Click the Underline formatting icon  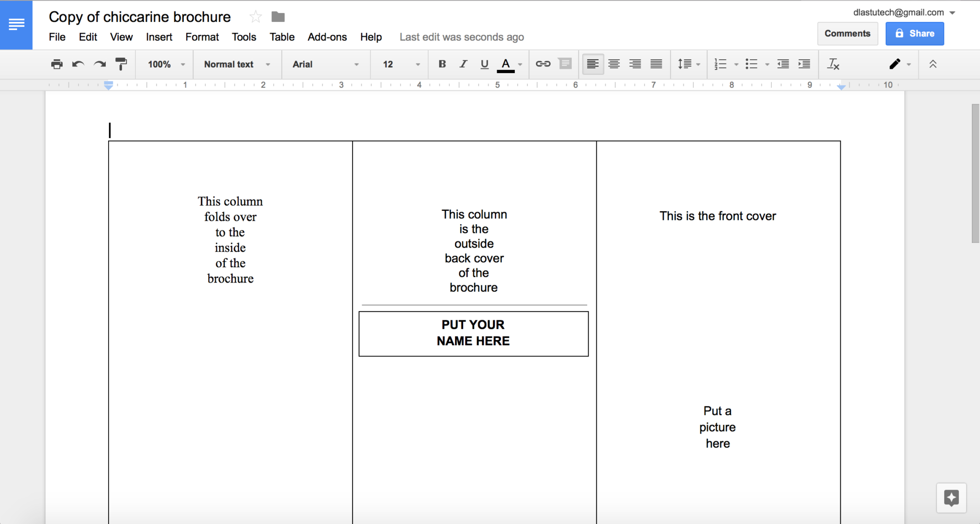(484, 64)
